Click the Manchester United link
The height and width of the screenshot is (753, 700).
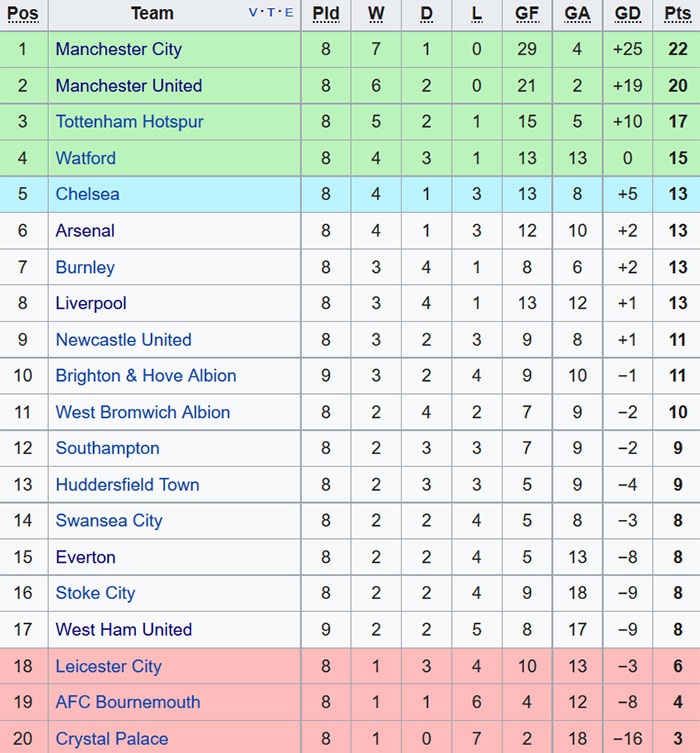point(128,86)
